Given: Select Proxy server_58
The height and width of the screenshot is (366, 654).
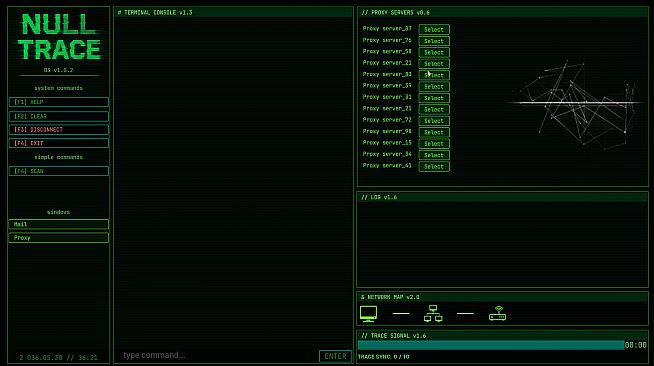Looking at the screenshot, I should [x=434, y=53].
